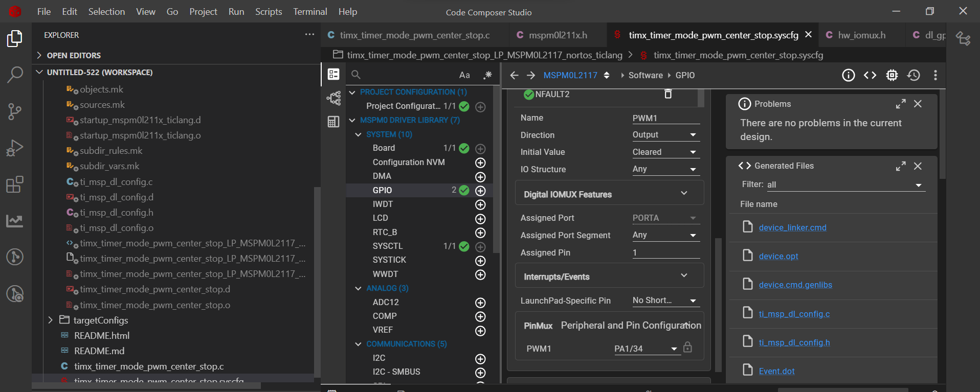Screen dimensions: 980x392
Task: Close the Generated Files panel
Action: click(918, 166)
